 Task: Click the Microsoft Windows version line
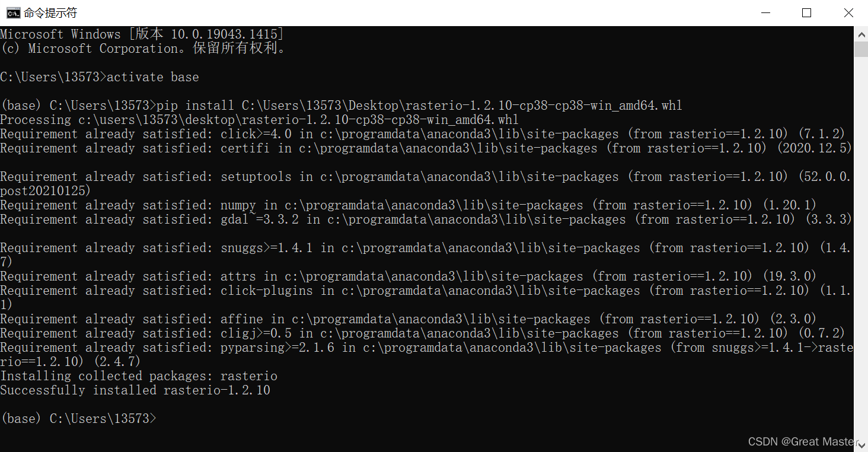(142, 34)
